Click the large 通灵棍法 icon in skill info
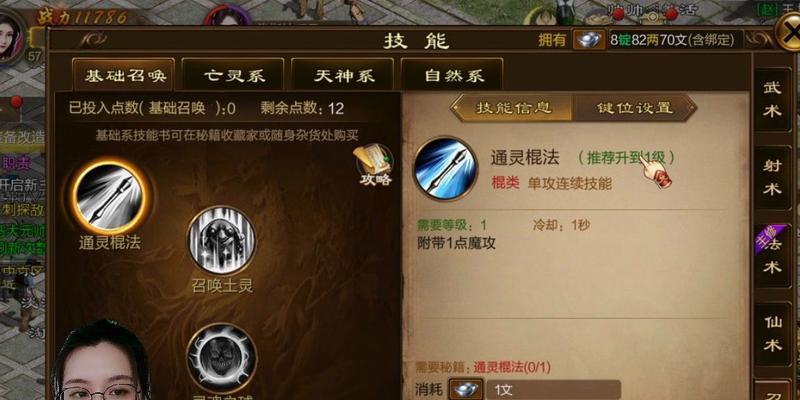 pos(445,169)
